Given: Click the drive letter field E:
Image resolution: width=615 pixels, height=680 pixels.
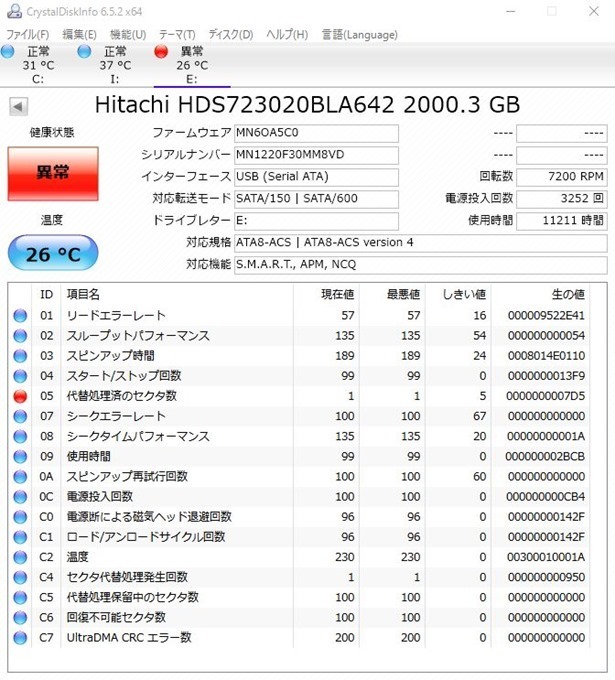Looking at the screenshot, I should click(316, 221).
